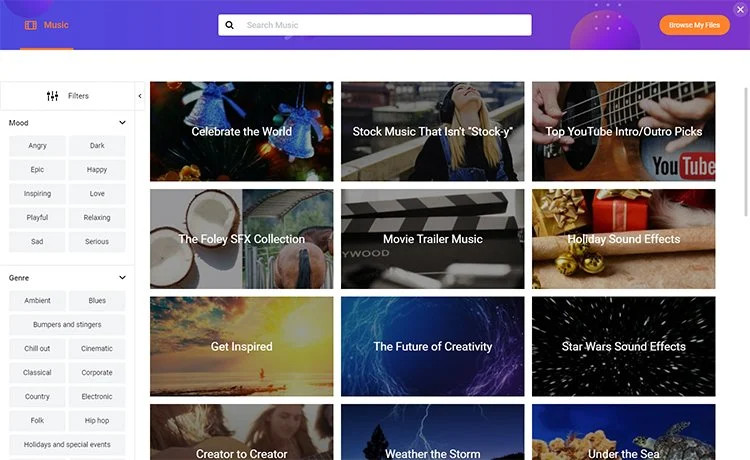Screen dimensions: 750x460
Task: Collapse the Genre section chevron
Action: pos(122,278)
